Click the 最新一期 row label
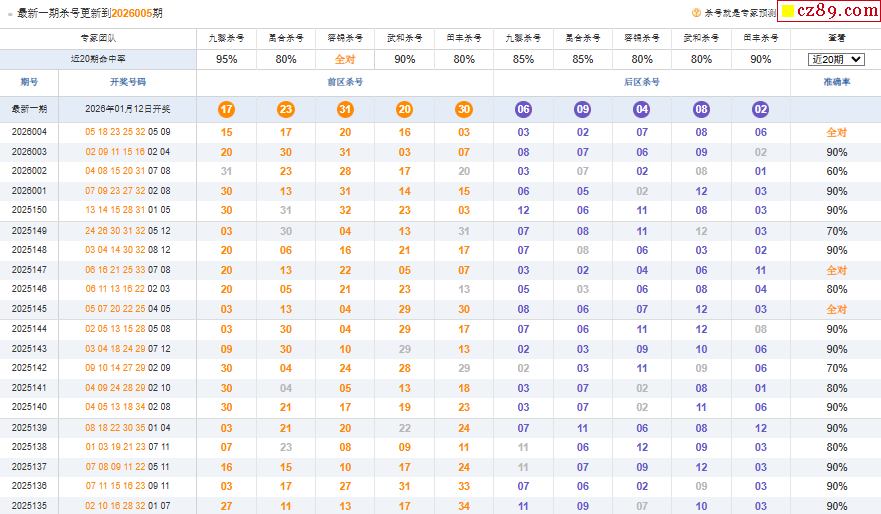 click(29, 109)
